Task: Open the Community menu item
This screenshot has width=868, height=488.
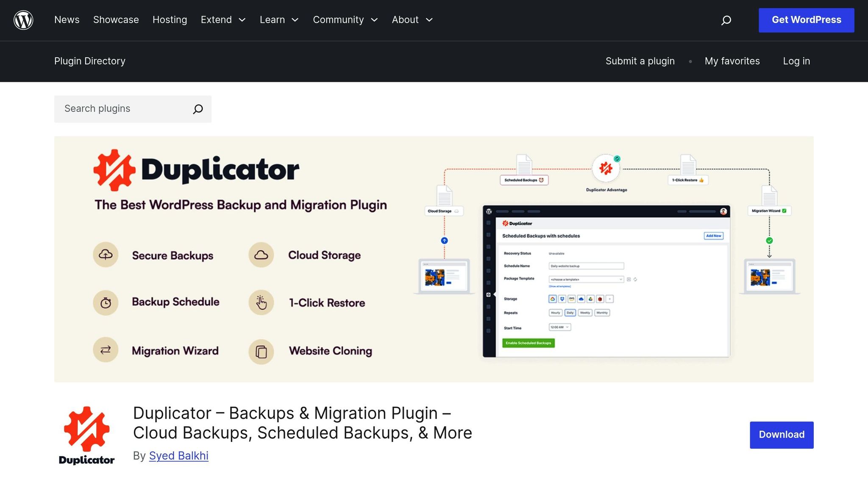Action: [338, 20]
